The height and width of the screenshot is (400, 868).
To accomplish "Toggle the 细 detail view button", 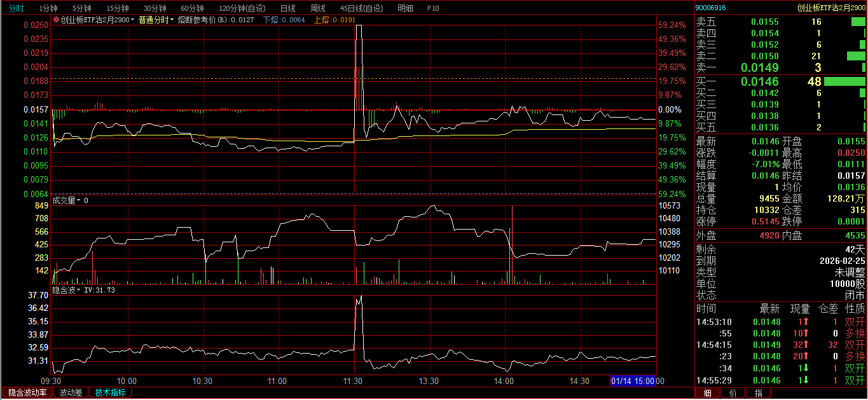I will click(x=708, y=394).
